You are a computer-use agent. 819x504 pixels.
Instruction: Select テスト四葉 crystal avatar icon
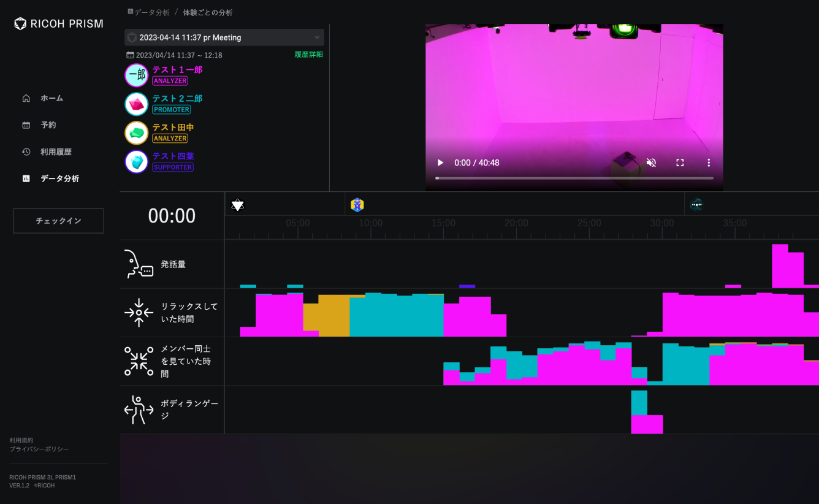click(x=136, y=162)
